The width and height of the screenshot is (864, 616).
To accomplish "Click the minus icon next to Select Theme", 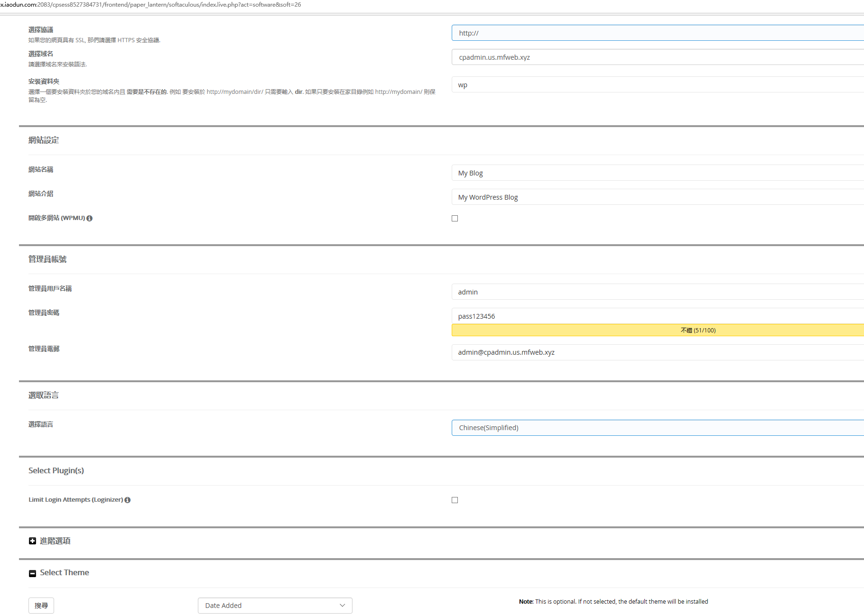I will pyautogui.click(x=32, y=573).
